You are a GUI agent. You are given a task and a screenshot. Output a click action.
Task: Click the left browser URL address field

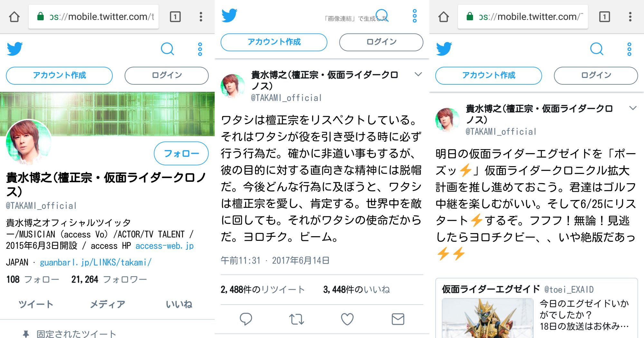94,16
